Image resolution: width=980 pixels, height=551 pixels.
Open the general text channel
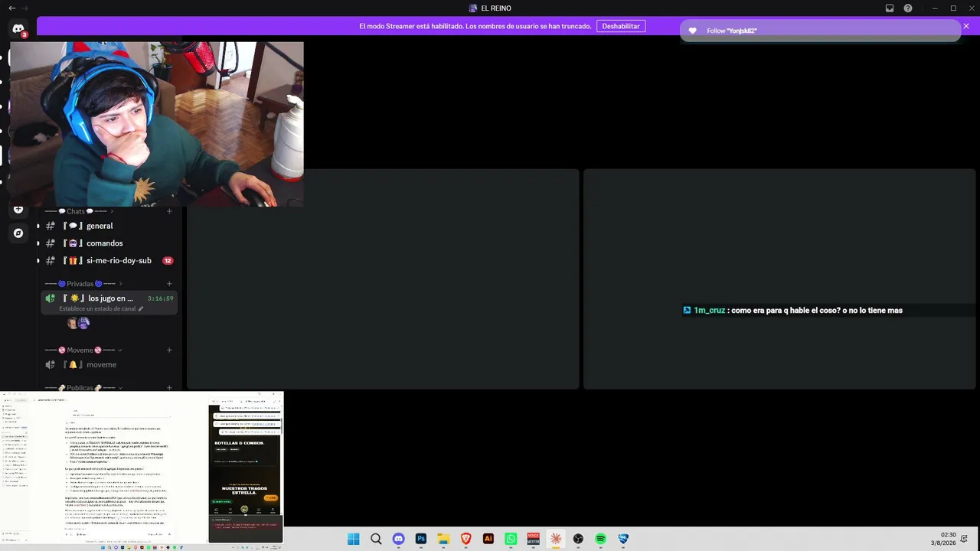[109, 226]
